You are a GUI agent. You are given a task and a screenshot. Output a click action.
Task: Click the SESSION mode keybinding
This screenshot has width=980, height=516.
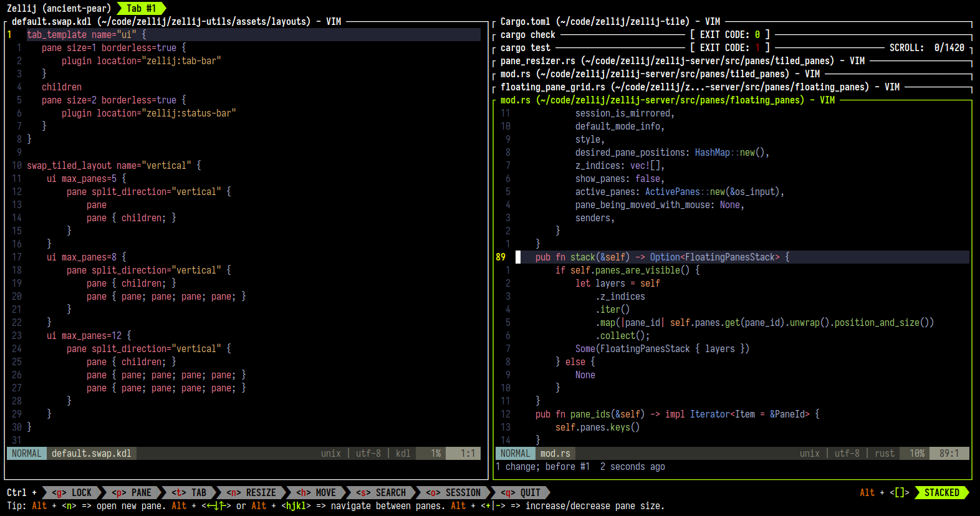(453, 492)
